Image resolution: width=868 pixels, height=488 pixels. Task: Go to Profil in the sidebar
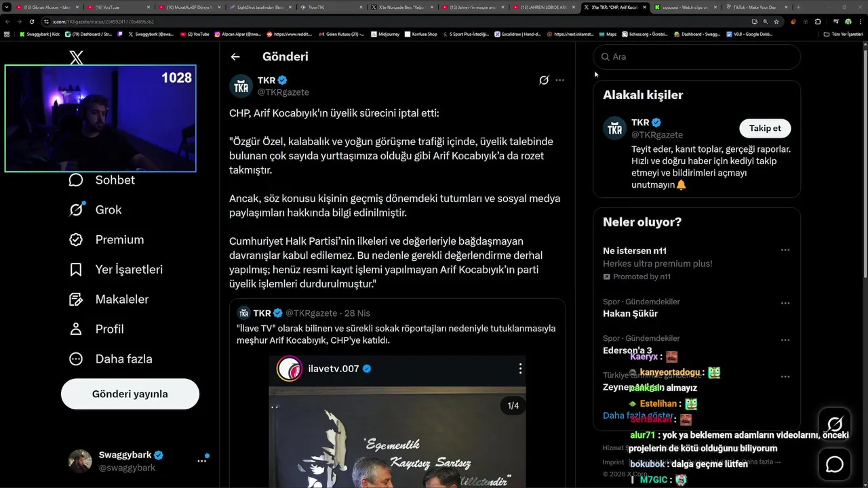[x=96, y=329]
